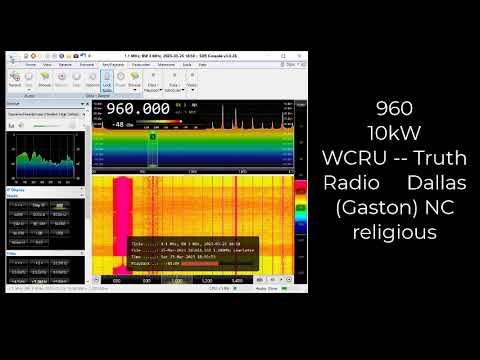
Task: Click the color scale bar right of waterfall
Action: coord(301,207)
